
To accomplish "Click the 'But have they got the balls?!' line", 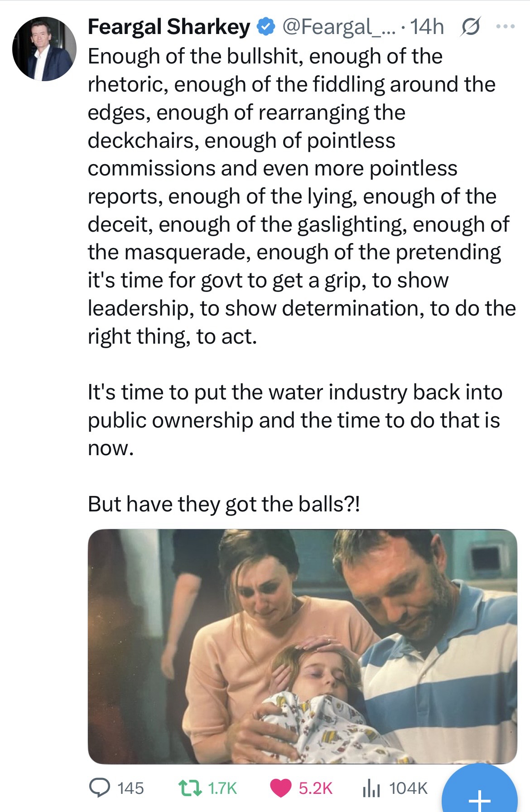I will point(224,504).
